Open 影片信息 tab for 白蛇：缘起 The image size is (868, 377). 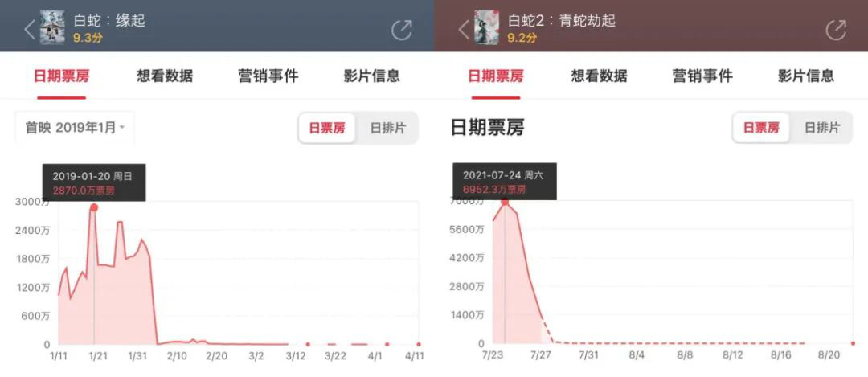pos(371,76)
